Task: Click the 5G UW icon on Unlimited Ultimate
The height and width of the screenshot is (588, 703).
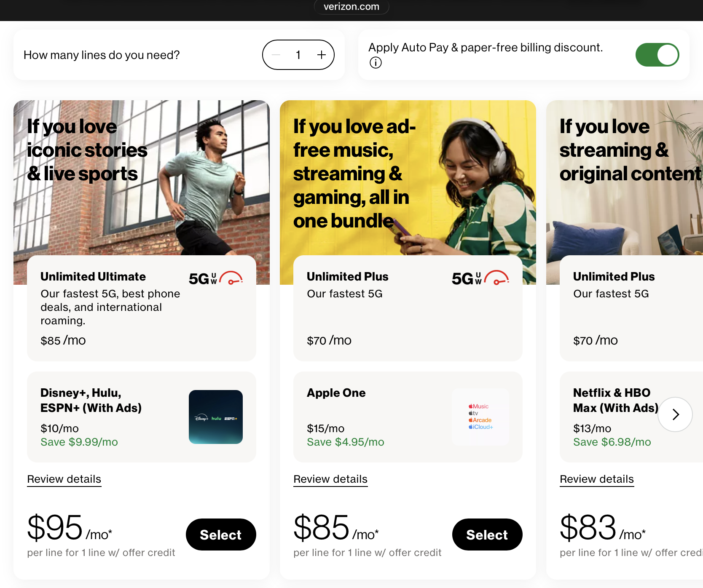Action: pos(216,278)
